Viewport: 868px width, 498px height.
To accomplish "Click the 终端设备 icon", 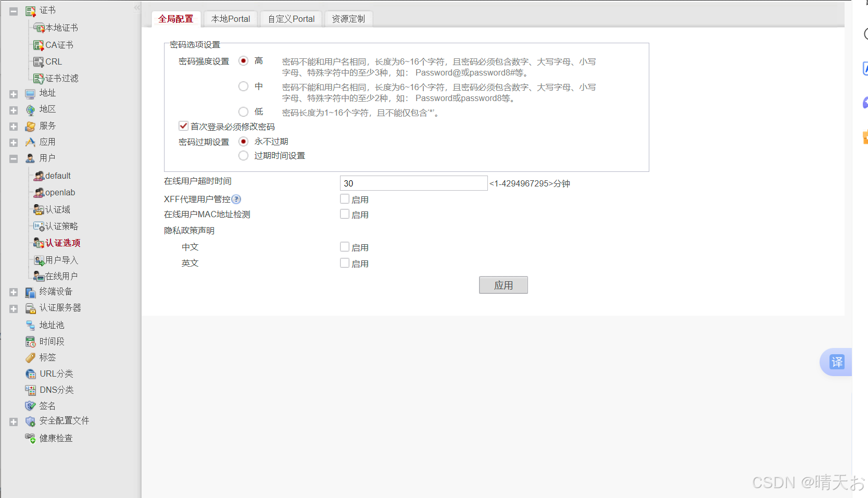I will (30, 292).
